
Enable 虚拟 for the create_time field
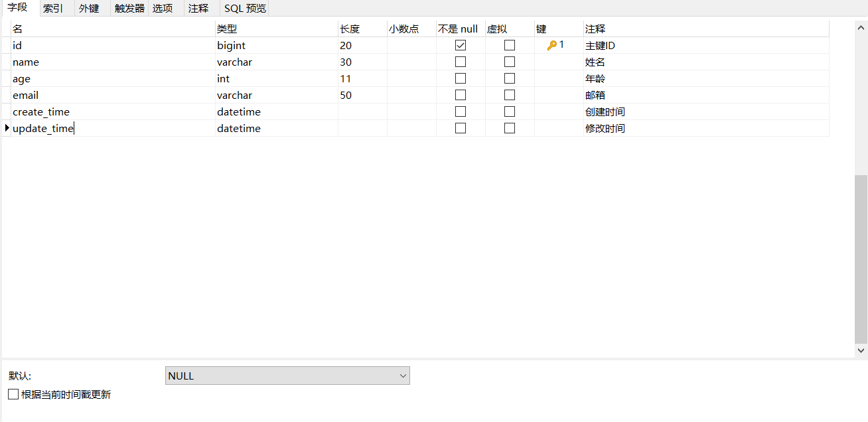510,111
